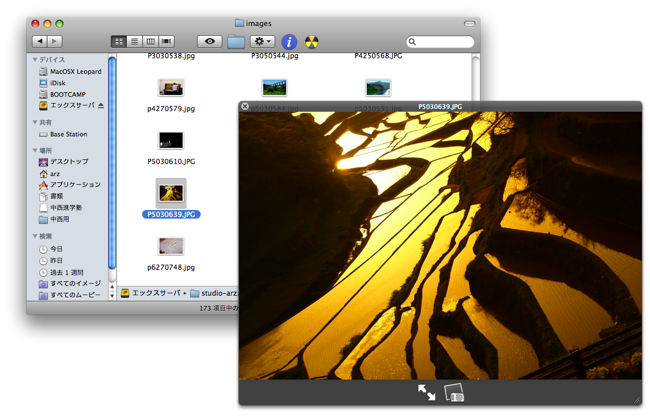Select デスクトップ in the sidebar
The width and height of the screenshot is (650, 416).
pyautogui.click(x=68, y=162)
